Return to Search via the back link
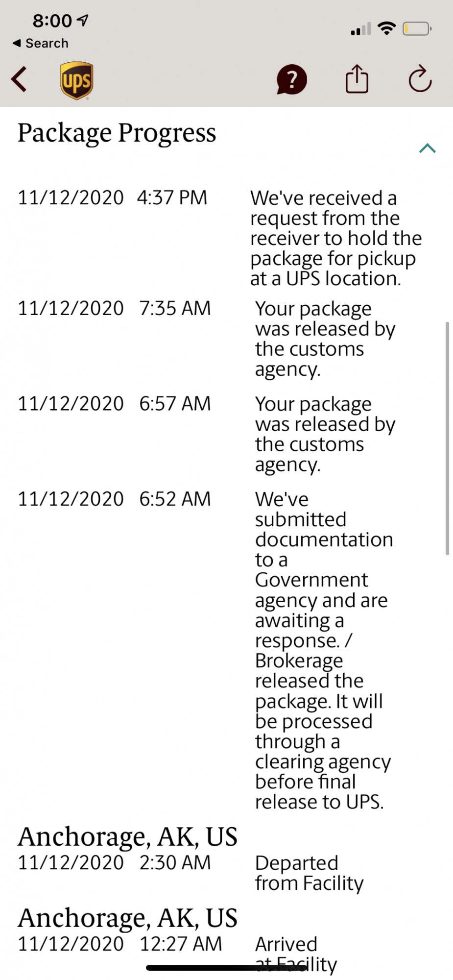453x980 pixels. click(41, 43)
